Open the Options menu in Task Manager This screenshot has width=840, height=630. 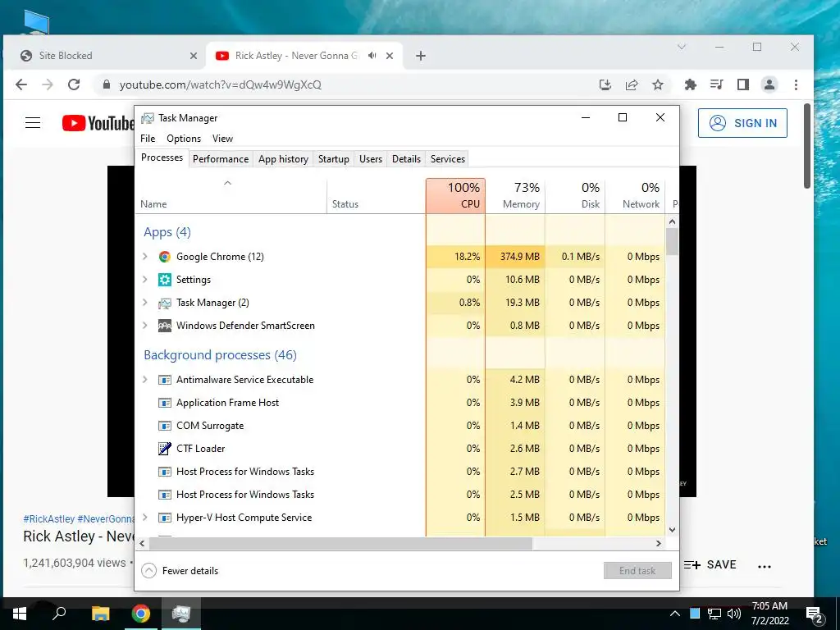[x=184, y=139]
